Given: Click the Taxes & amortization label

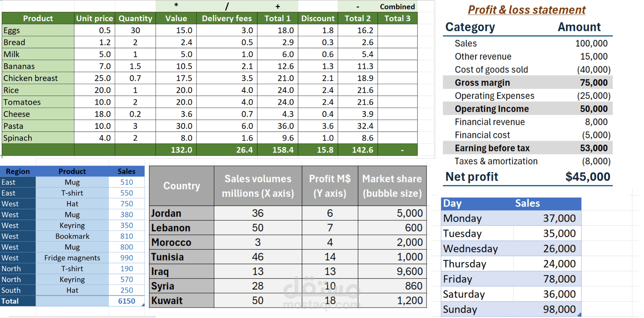Looking at the screenshot, I should (x=496, y=161).
